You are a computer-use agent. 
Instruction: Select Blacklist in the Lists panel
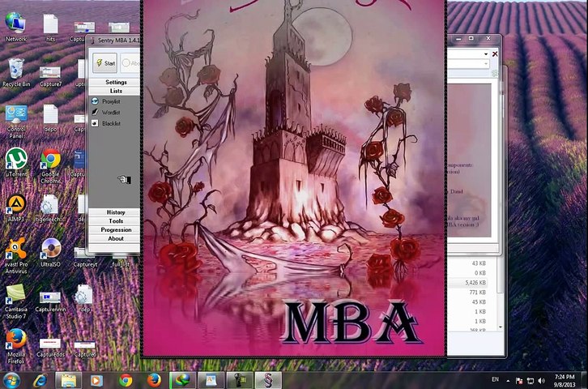111,123
